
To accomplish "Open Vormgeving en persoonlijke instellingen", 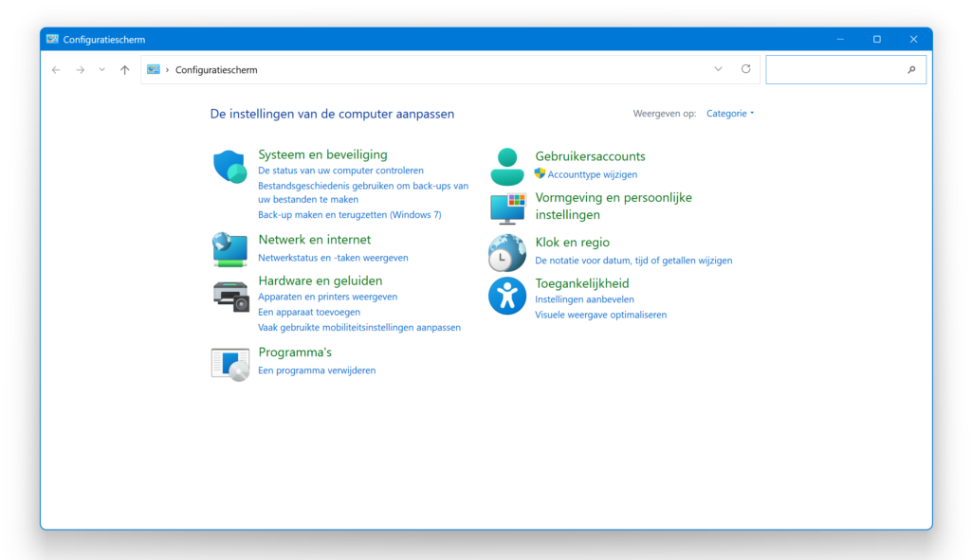I will click(614, 206).
